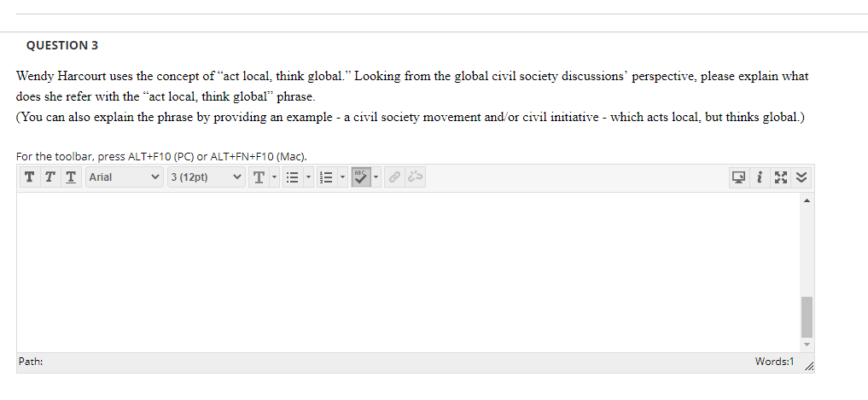Click the remove link icon
Screen dimensions: 868x400
point(415,177)
